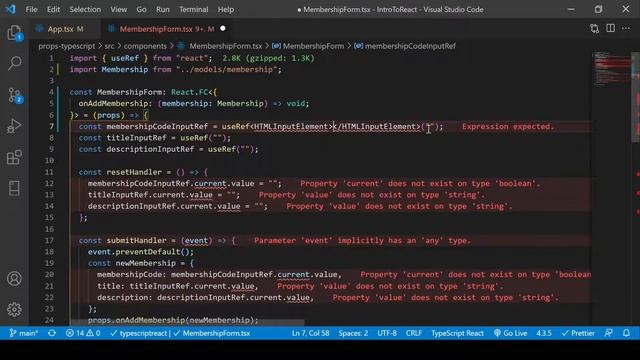Open the Extensions view icon

pos(14,157)
